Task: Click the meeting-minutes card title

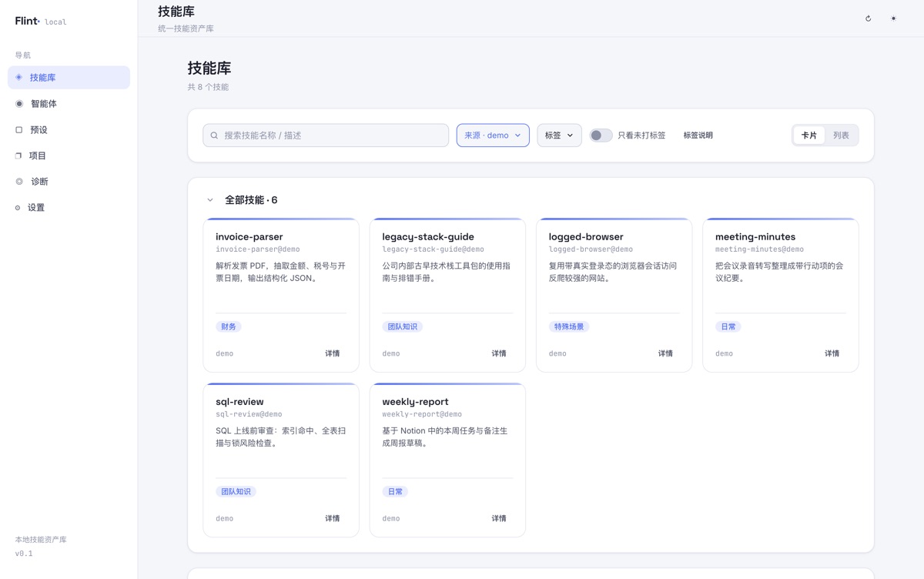Action: pyautogui.click(x=755, y=236)
